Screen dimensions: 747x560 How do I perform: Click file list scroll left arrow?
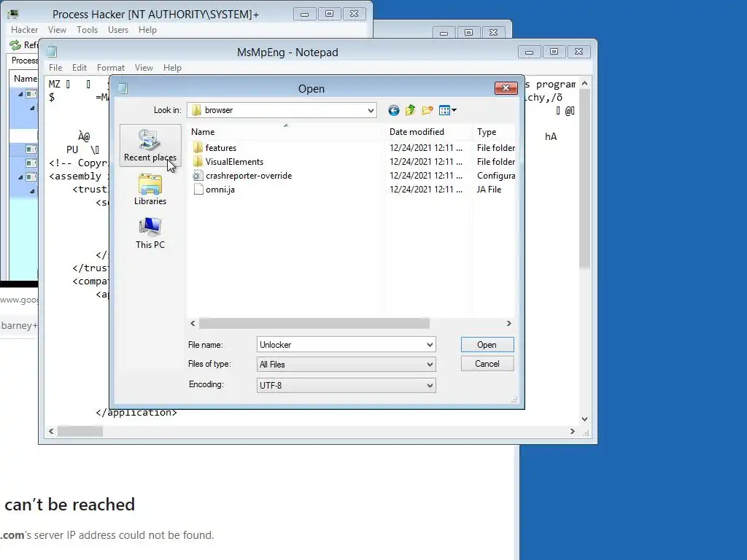click(x=193, y=323)
